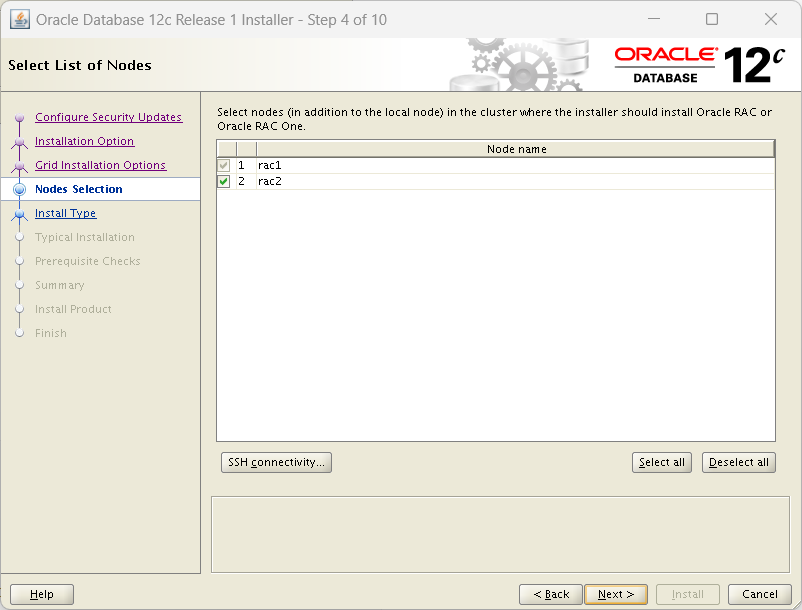802x610 pixels.
Task: Click the disabled Summary step
Action: click(59, 285)
